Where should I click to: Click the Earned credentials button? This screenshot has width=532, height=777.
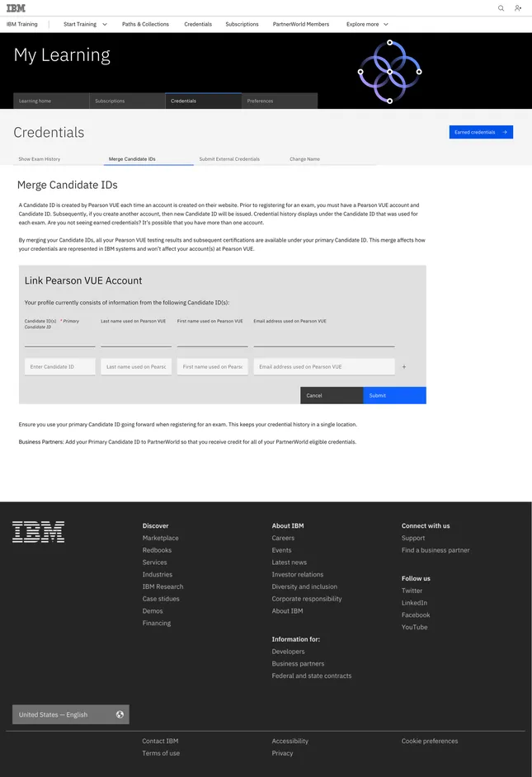pos(481,132)
